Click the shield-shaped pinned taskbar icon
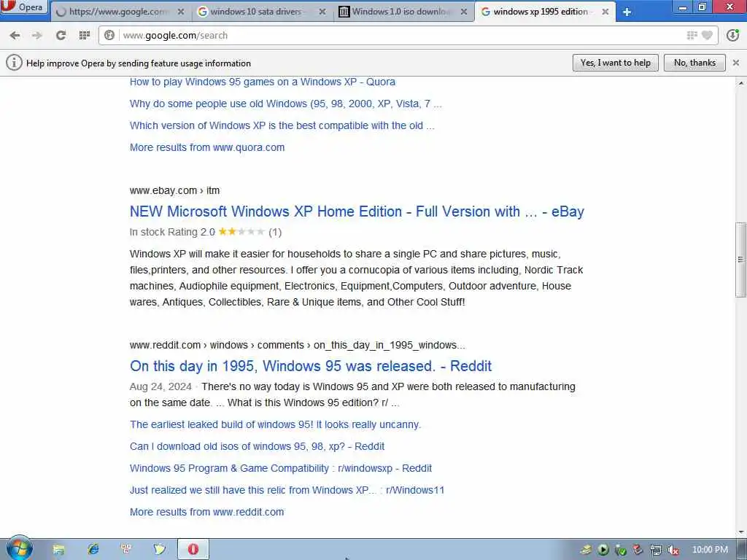The image size is (747, 560). pyautogui.click(x=160, y=550)
